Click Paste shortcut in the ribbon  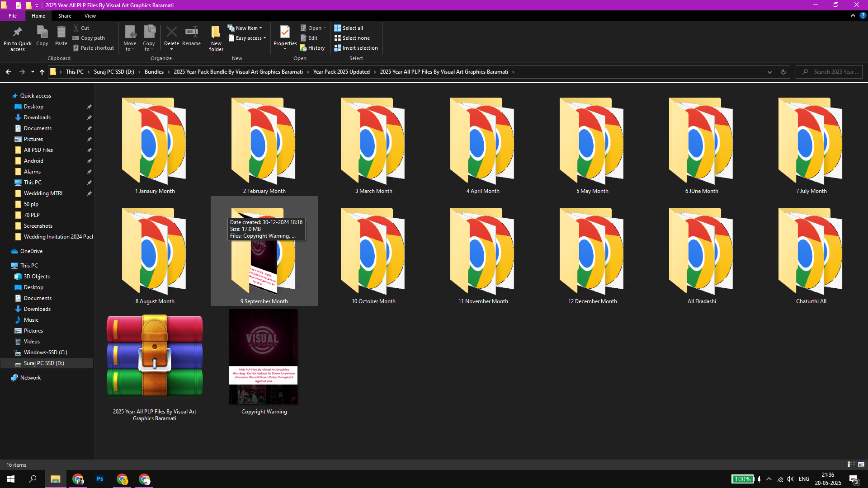click(94, 48)
